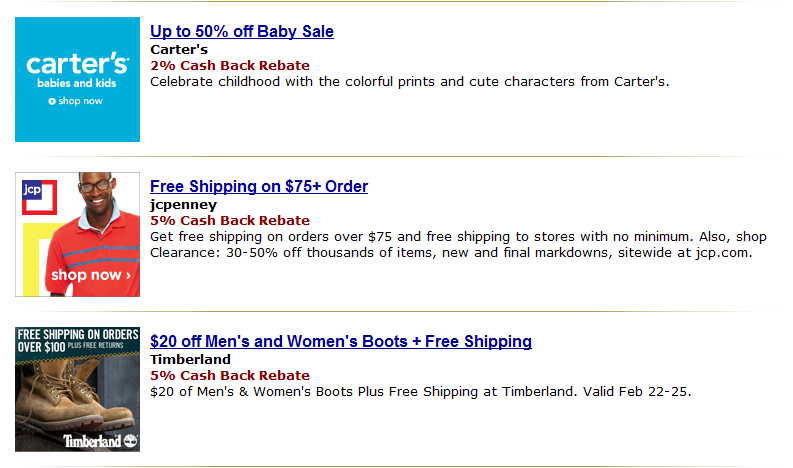The height and width of the screenshot is (468, 793).
Task: Click the Timberland boots banner ad
Action: click(77, 389)
